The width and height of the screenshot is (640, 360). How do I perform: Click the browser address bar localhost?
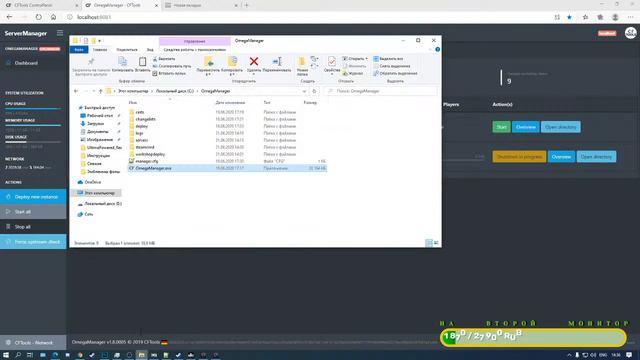pos(94,17)
